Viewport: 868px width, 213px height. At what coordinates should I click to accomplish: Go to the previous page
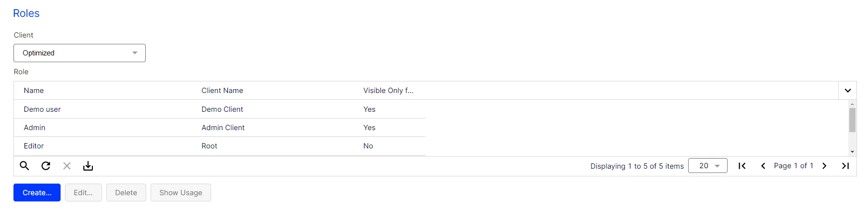tap(763, 166)
